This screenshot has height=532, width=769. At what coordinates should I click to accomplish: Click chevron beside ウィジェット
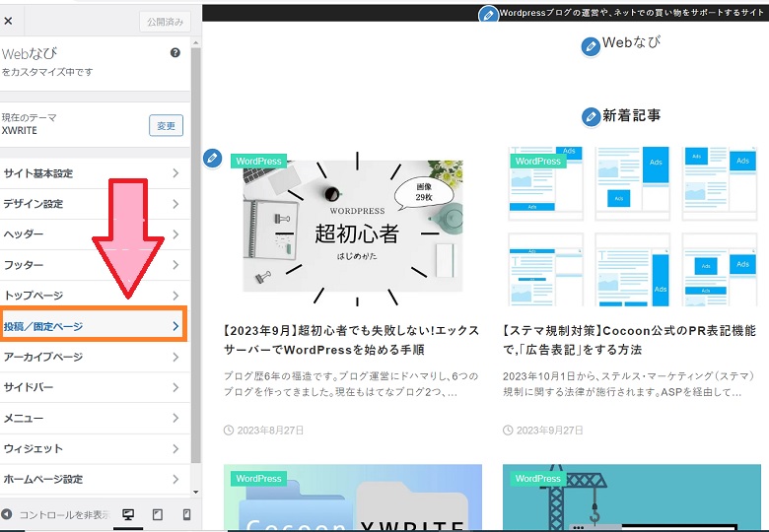coord(175,448)
